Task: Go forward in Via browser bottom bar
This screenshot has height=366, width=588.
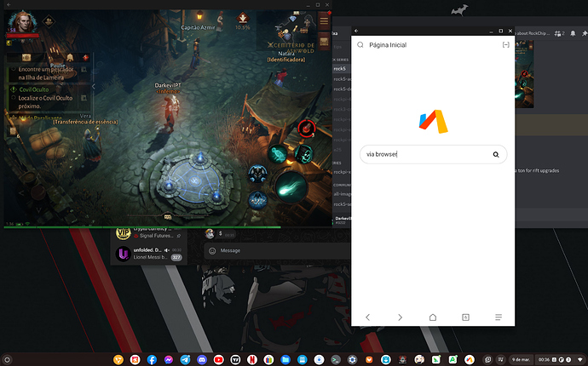Action: 400,317
